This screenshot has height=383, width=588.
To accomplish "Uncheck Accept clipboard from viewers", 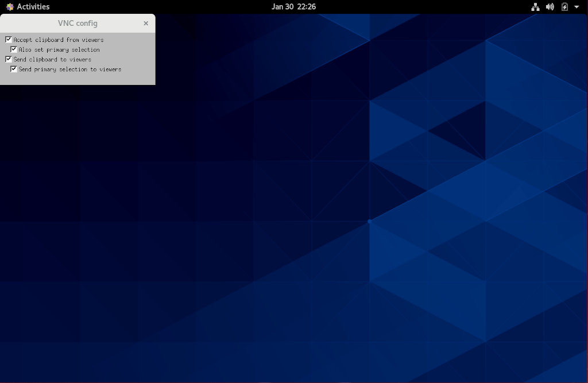I will point(9,40).
